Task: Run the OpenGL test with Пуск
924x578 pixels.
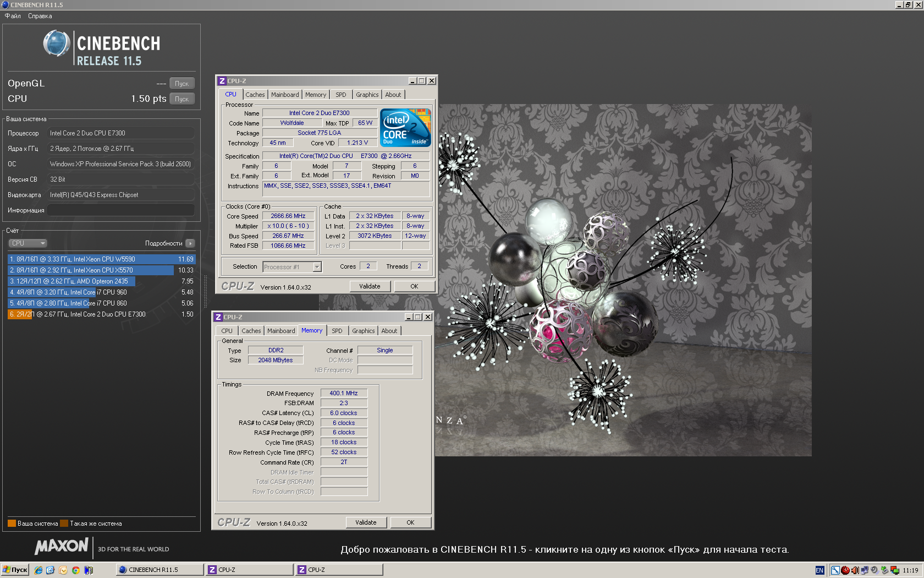Action: pyautogui.click(x=182, y=84)
